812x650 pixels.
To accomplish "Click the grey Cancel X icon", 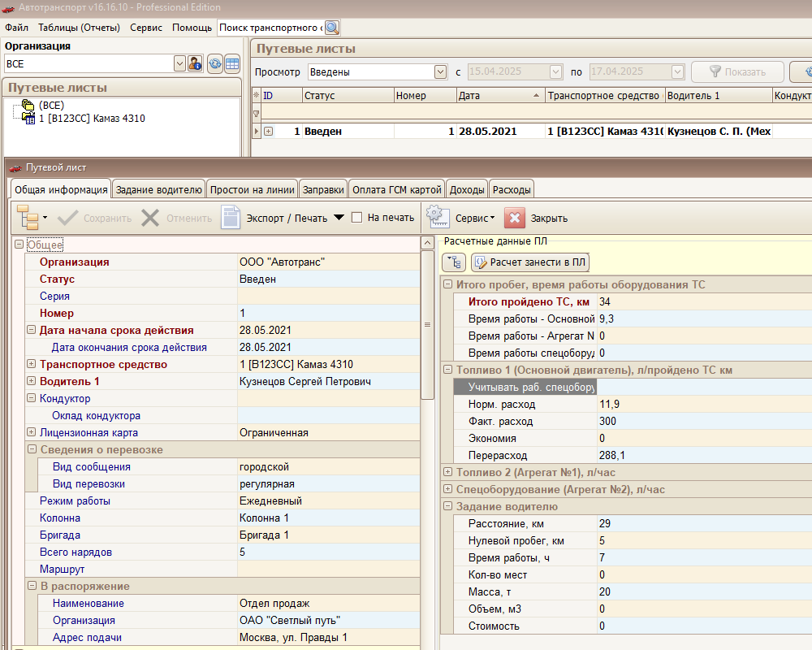I will click(150, 218).
